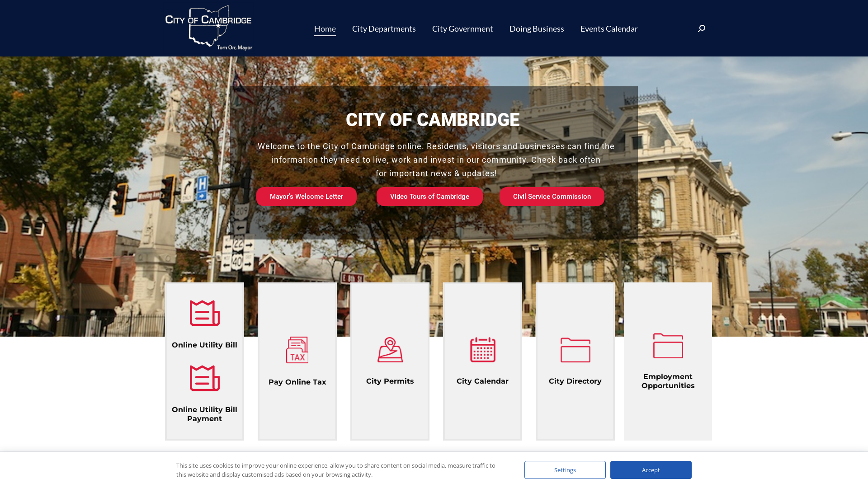The height and width of the screenshot is (488, 868).
Task: Toggle cookie consent settings panel
Action: tap(565, 469)
